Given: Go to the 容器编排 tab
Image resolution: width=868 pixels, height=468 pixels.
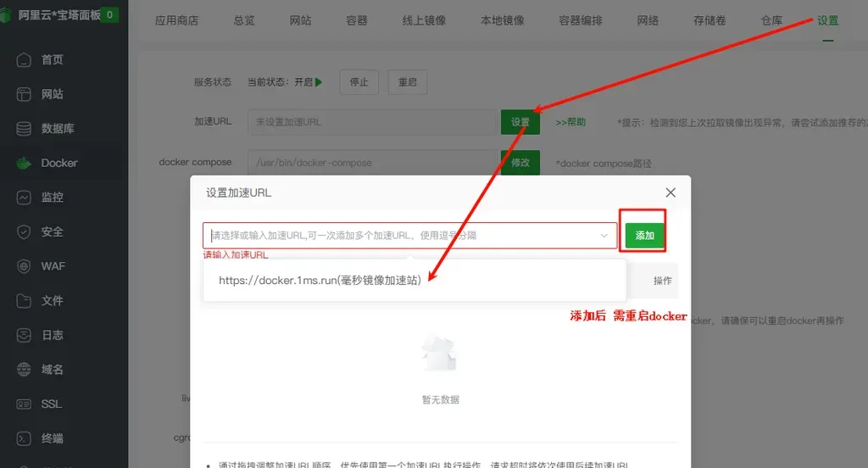Looking at the screenshot, I should (x=581, y=20).
